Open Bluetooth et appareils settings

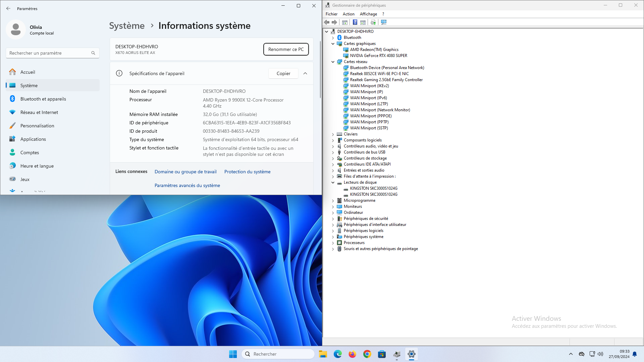pyautogui.click(x=53, y=99)
